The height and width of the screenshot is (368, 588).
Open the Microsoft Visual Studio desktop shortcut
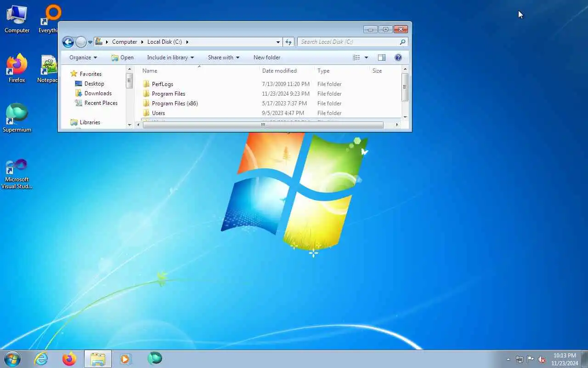(17, 174)
